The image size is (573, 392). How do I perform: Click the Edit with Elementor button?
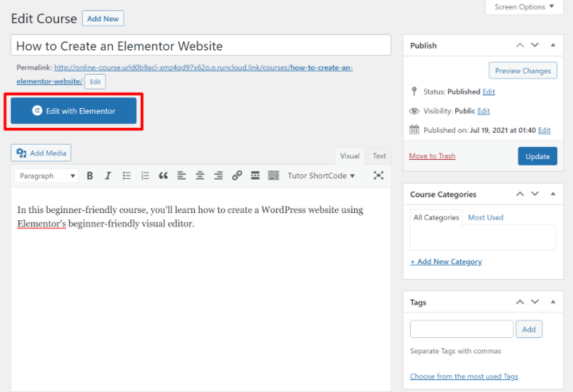click(x=74, y=111)
